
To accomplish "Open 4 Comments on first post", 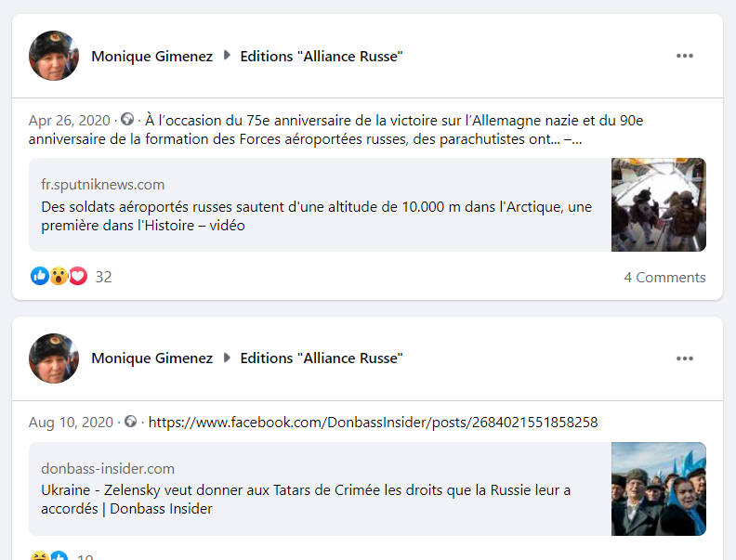I will click(664, 278).
